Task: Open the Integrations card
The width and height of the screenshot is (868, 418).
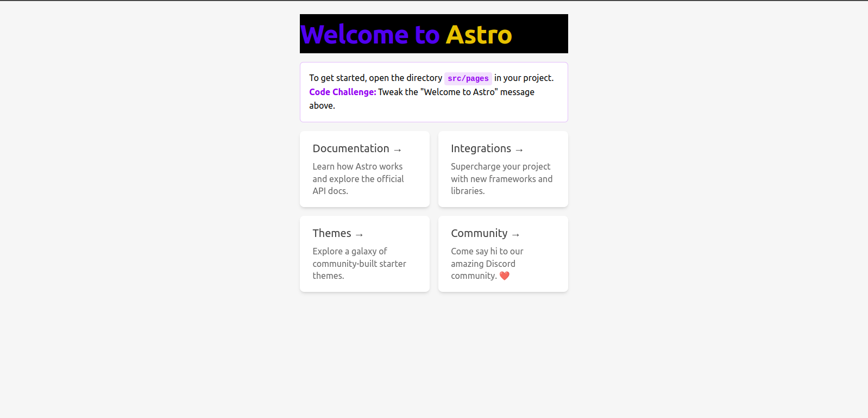Action: (x=503, y=169)
